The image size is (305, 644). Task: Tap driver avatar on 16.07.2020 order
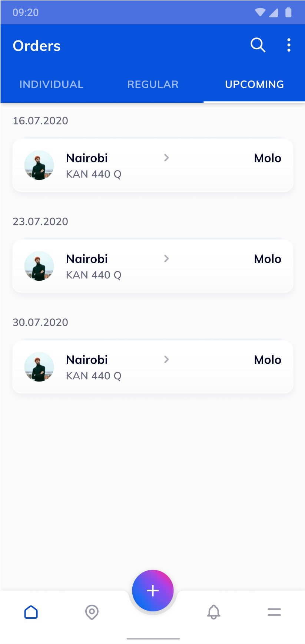coord(39,165)
